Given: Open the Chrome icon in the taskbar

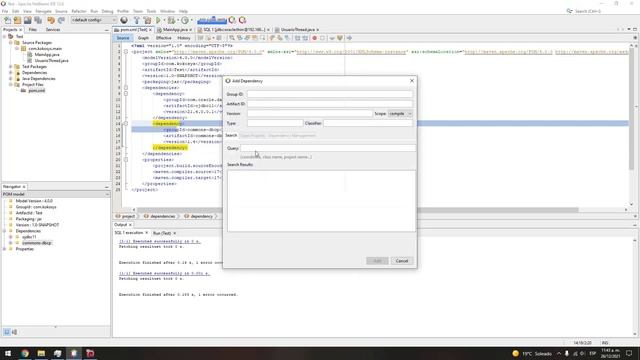Looking at the screenshot, I should 25,353.
